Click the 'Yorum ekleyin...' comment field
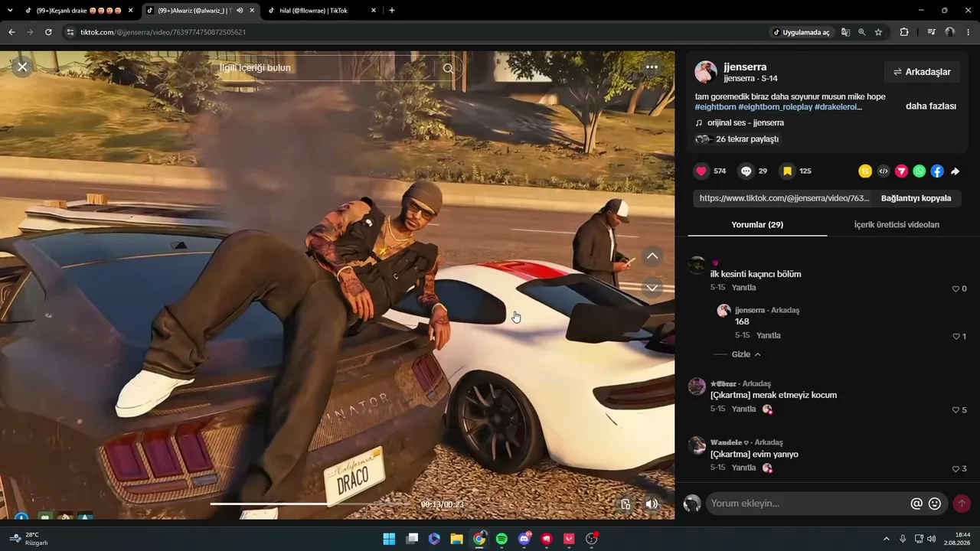Viewport: 980px width, 551px height. coord(807,504)
